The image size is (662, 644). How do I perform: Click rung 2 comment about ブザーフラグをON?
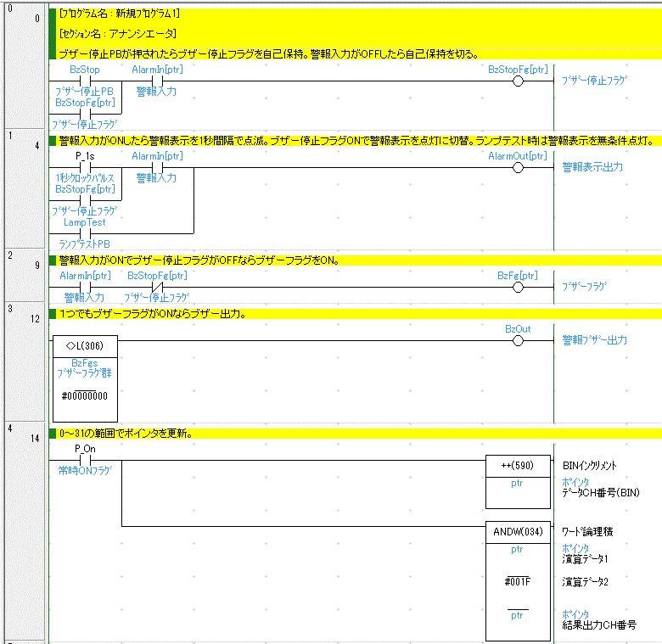[199, 260]
